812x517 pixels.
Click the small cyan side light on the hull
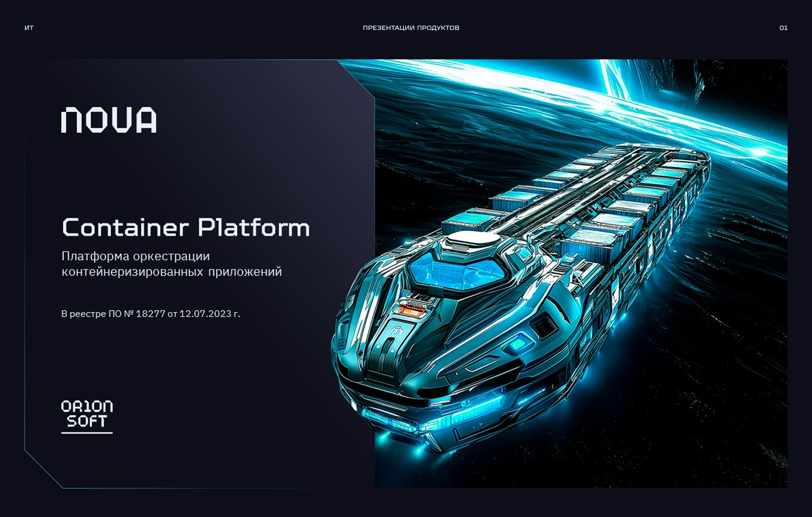coord(519,344)
